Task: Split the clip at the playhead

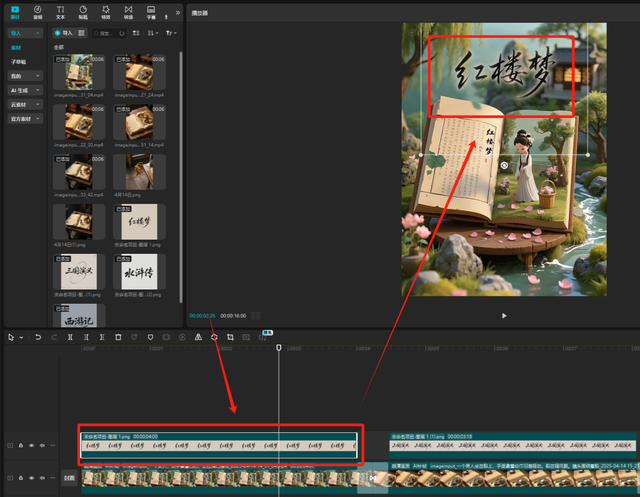Action: 70,337
